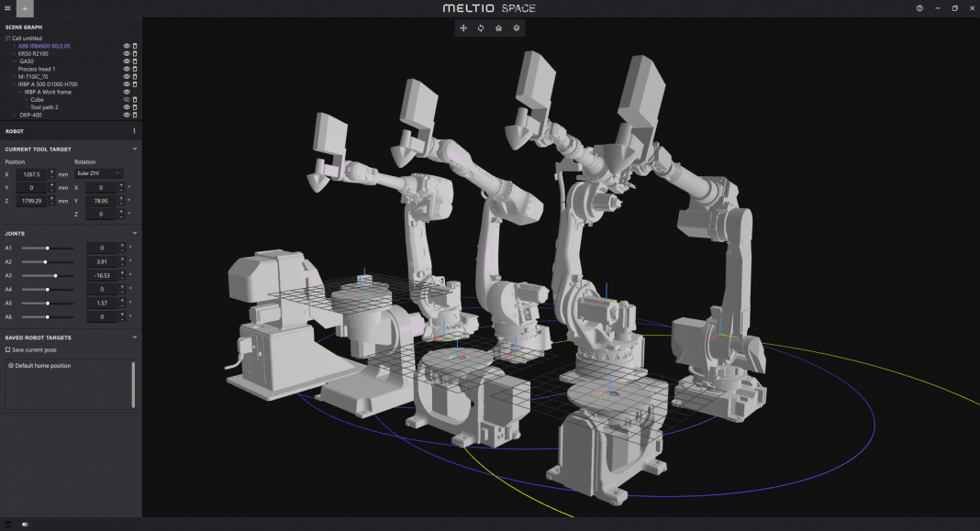Save current pose

(x=30, y=349)
